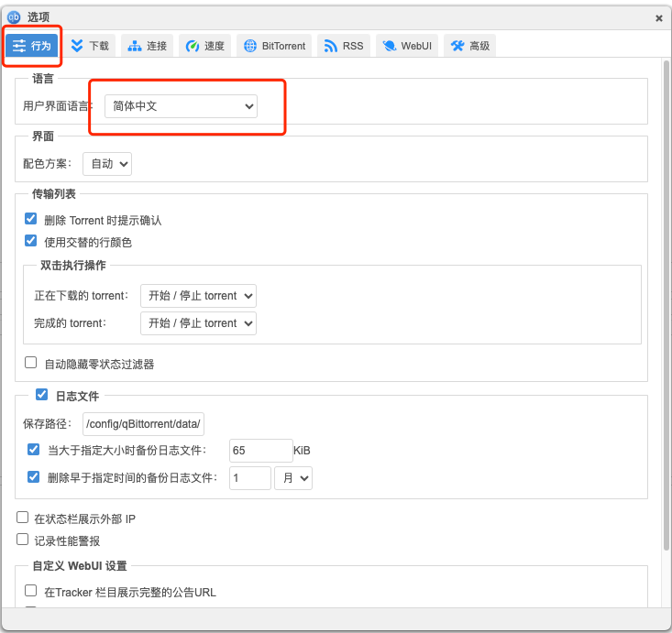Click the 连接 network icon
The width and height of the screenshot is (672, 633).
(x=135, y=46)
